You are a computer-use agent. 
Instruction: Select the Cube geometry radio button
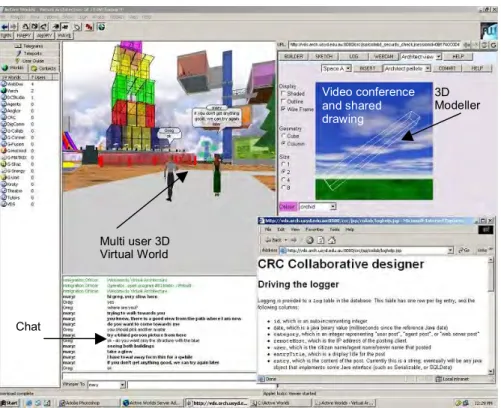[x=284, y=136]
